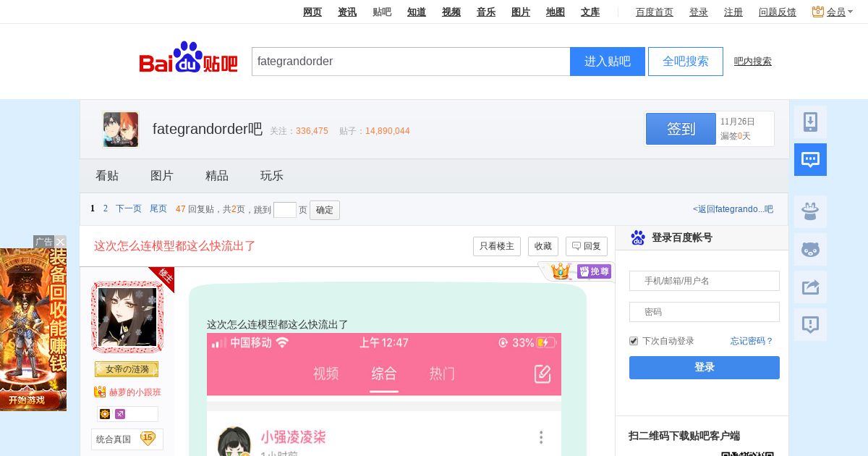Viewport: 868px width, 456px height.
Task: Click the 返回fategrando...吧 link
Action: [x=733, y=209]
